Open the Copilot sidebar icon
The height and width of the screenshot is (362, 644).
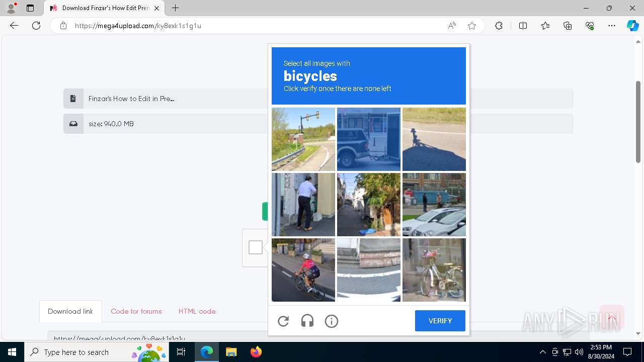[x=633, y=26]
